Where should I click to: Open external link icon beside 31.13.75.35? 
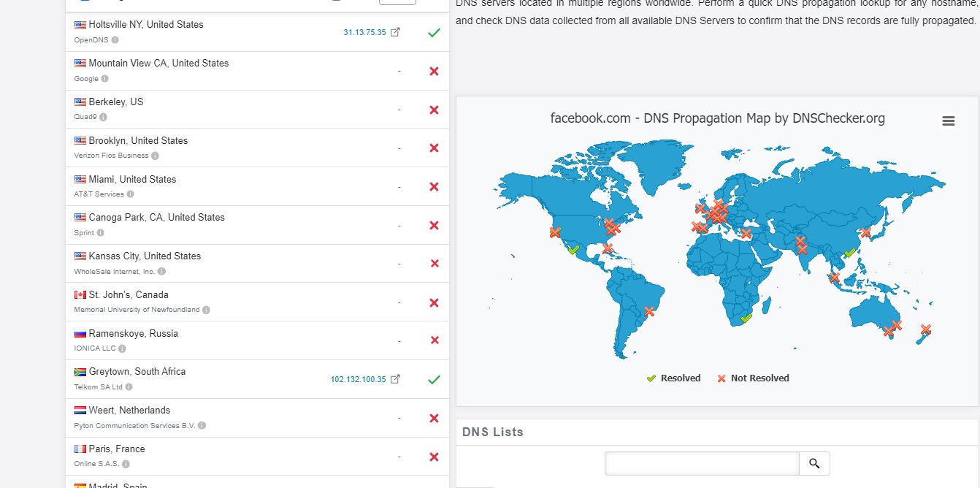click(x=395, y=32)
